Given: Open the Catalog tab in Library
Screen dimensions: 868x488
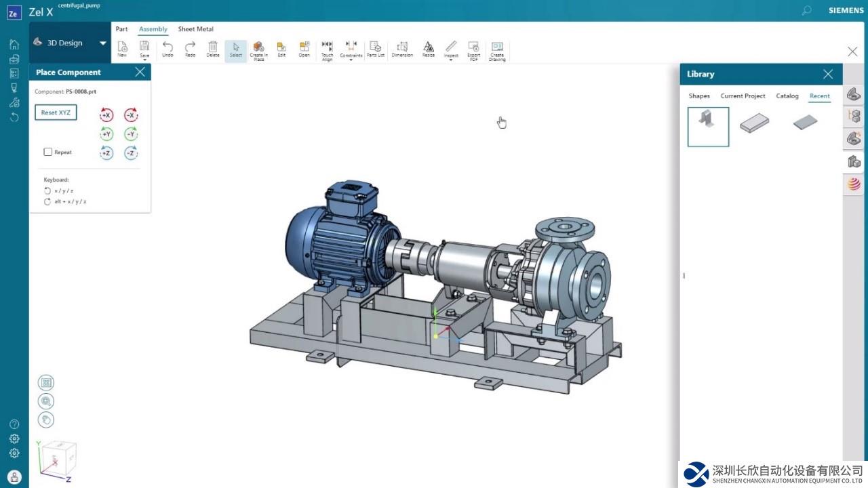Looking at the screenshot, I should [787, 96].
